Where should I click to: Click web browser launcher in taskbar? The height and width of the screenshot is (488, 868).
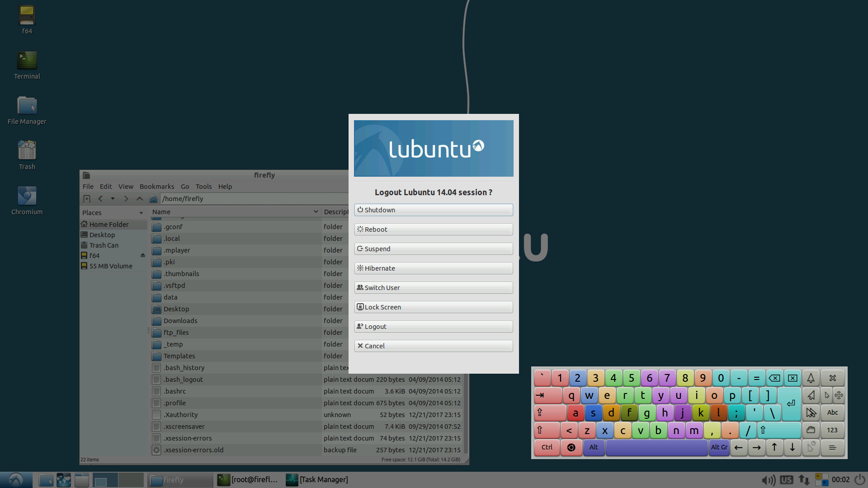[64, 480]
